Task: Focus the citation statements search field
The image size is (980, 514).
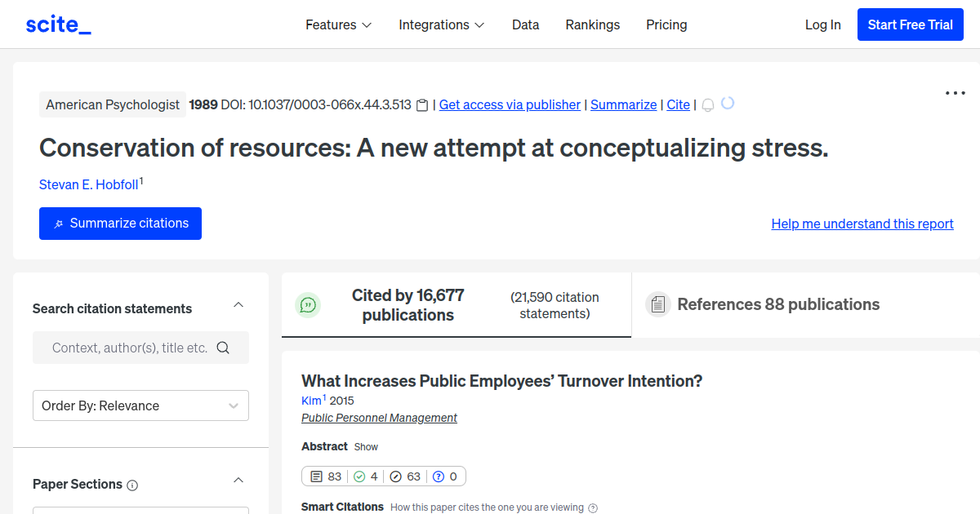Action: tap(140, 348)
